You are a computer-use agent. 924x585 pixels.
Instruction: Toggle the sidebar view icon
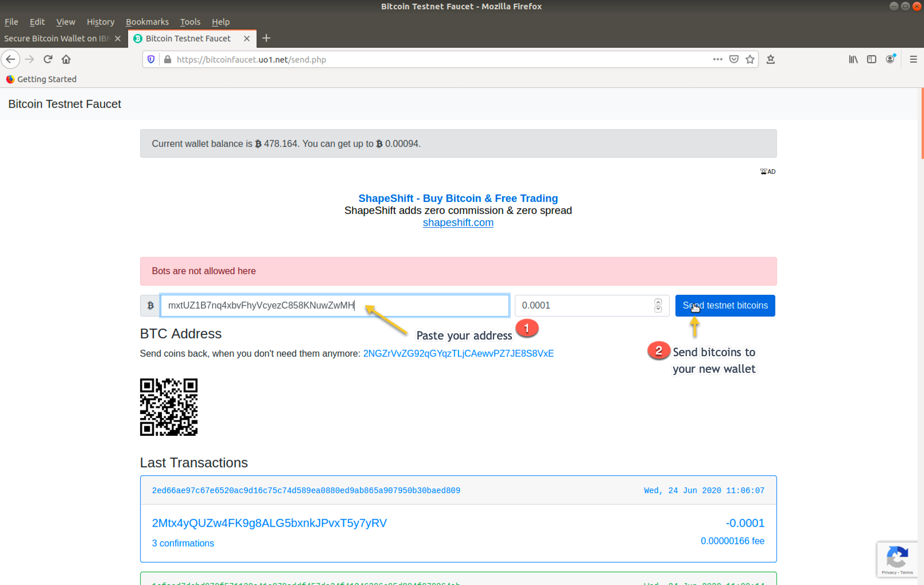click(x=872, y=59)
